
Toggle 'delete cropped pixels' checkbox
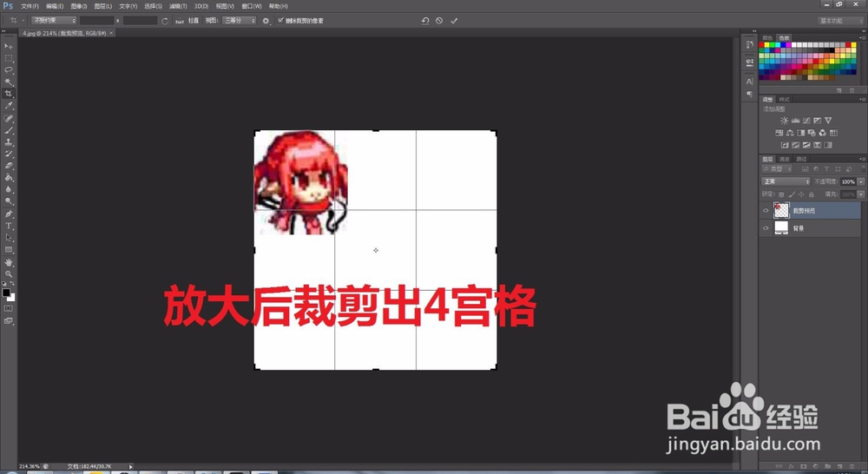[x=280, y=21]
